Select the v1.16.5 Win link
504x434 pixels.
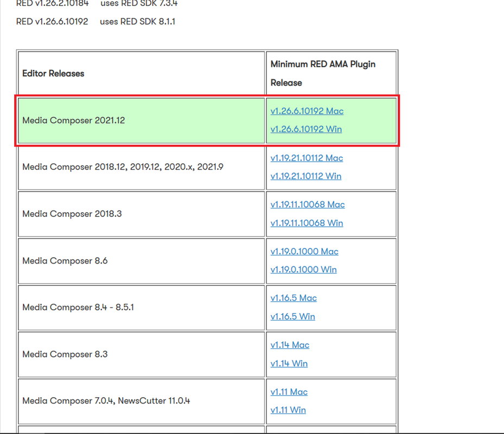click(292, 316)
